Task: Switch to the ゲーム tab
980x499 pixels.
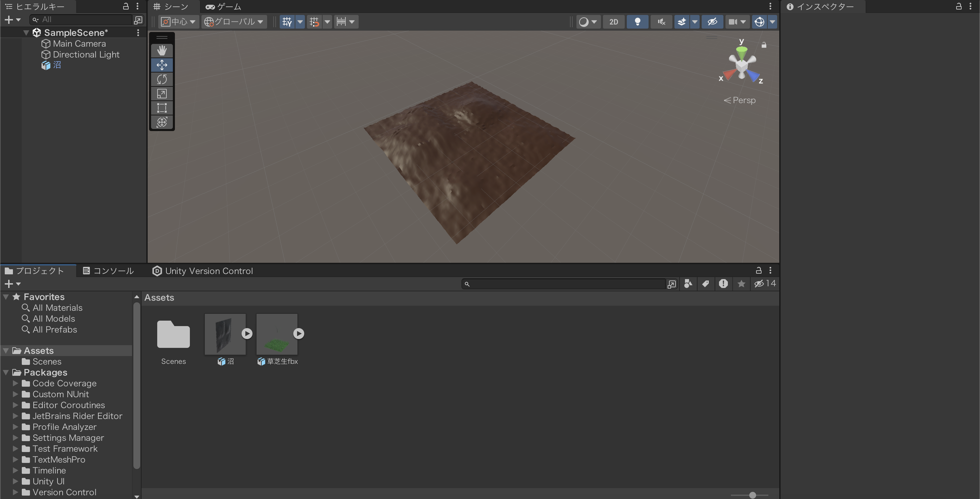Action: click(x=224, y=6)
